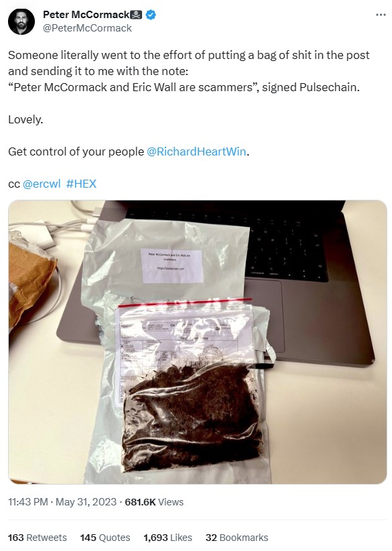Click the May 31, 2023 date
Screen dimensions: 392x551
86,502
